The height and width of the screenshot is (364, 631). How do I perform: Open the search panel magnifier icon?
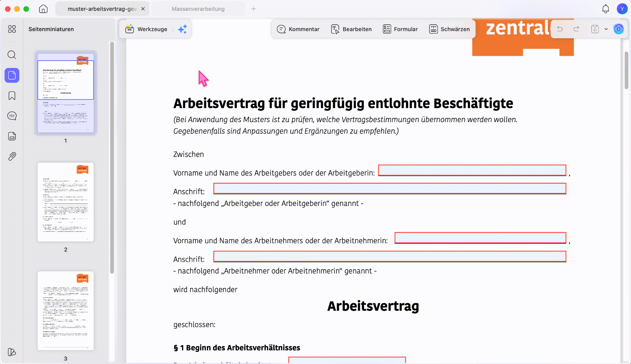click(12, 55)
